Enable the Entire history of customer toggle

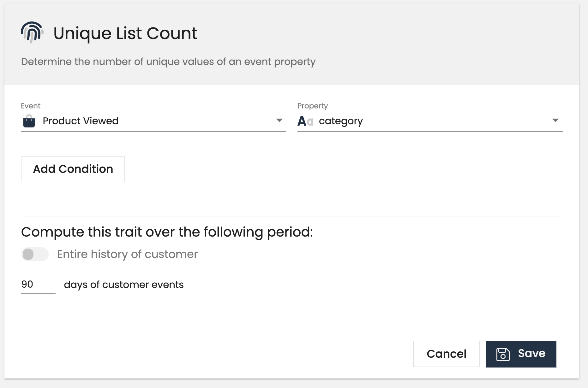[x=35, y=254]
